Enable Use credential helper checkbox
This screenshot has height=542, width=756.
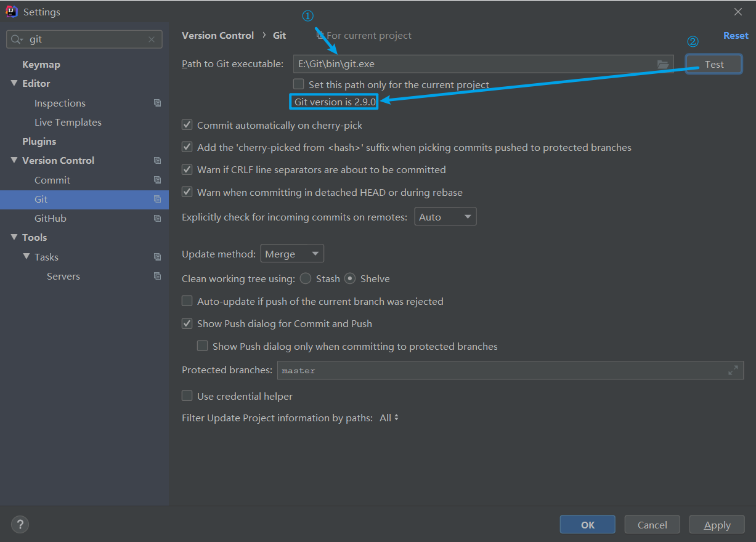pos(187,396)
